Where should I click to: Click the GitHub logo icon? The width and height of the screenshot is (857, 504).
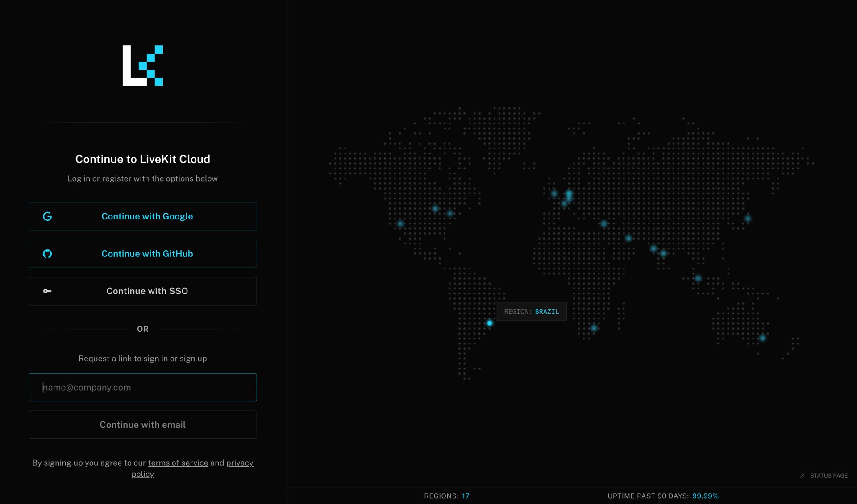(47, 253)
